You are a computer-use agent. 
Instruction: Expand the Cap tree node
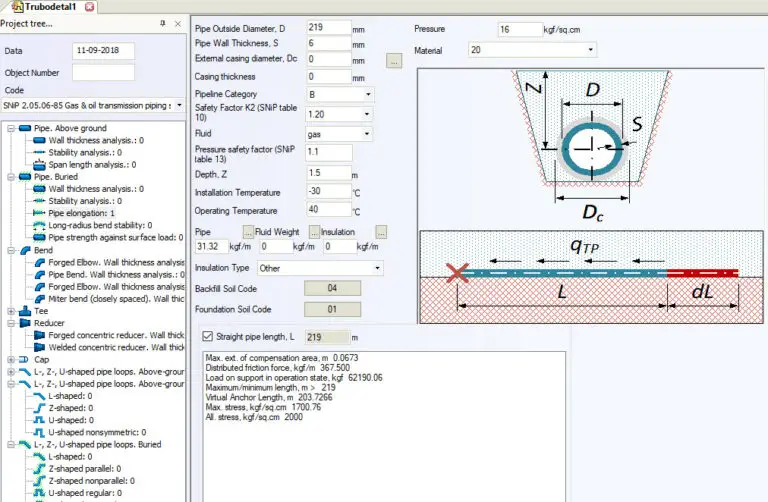coord(10,359)
